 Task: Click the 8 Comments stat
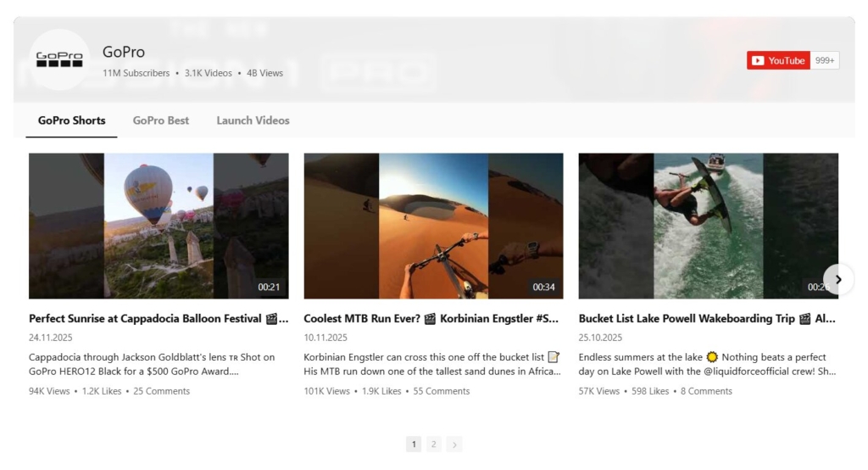[x=706, y=391]
